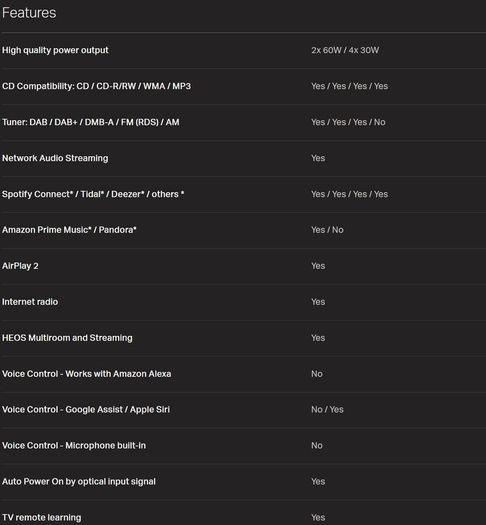
Task: Click the Amazon Prime Music / Pandora label
Action: tap(69, 230)
